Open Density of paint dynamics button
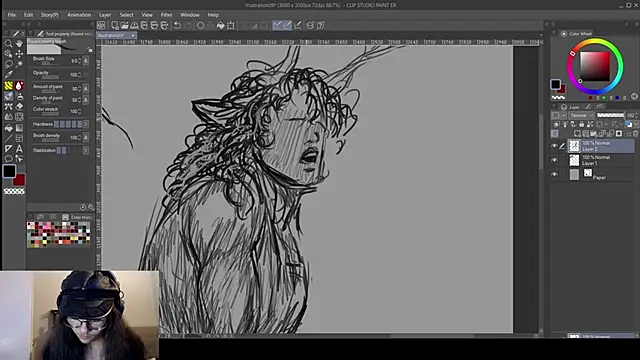Viewport: 640px width, 360px height. [x=86, y=100]
